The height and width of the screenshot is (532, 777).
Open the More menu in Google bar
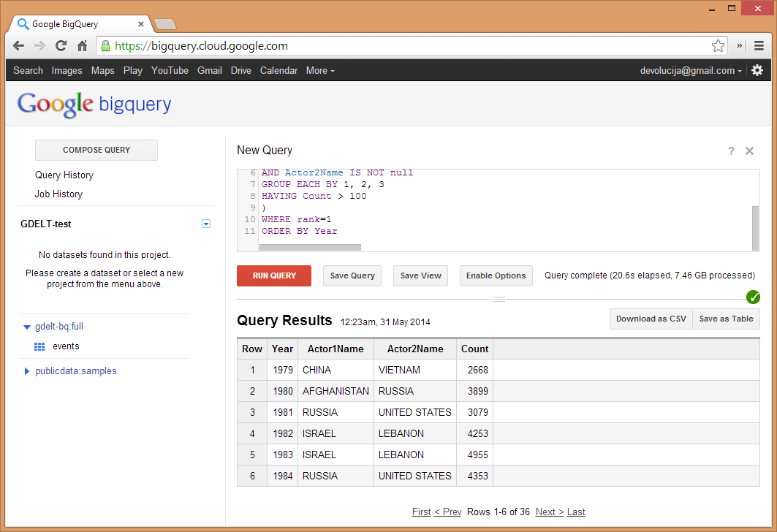click(320, 71)
